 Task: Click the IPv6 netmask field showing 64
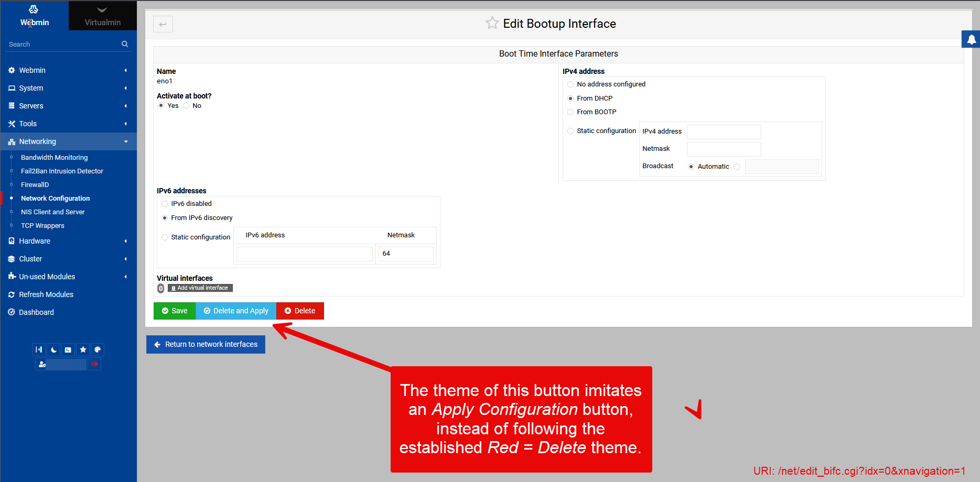pyautogui.click(x=406, y=254)
